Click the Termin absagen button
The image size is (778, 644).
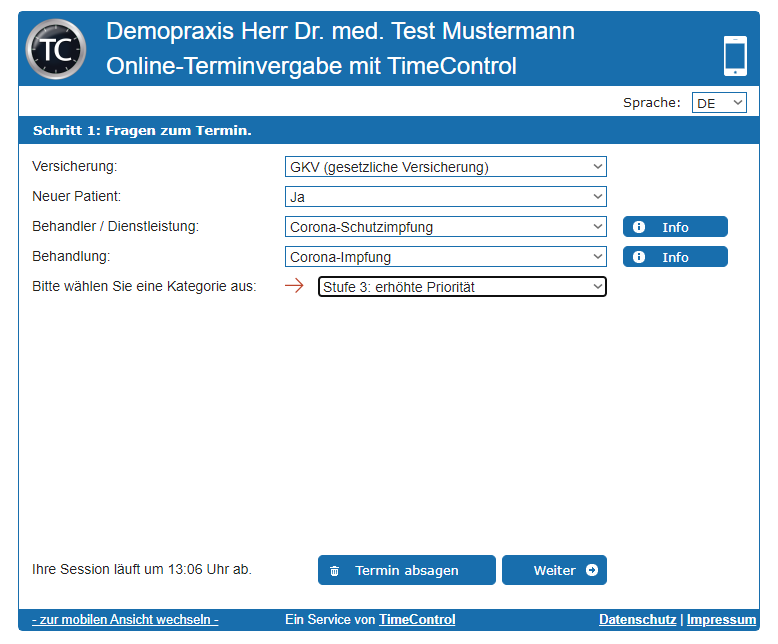pyautogui.click(x=406, y=570)
